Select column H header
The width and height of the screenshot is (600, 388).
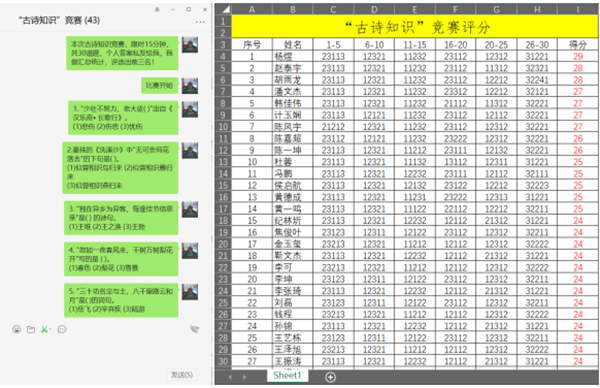[x=537, y=9]
